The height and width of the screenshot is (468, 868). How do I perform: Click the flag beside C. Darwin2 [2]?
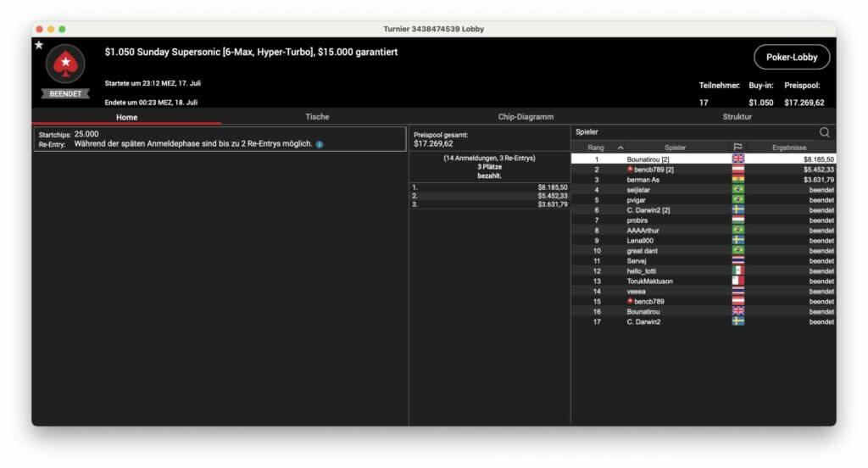tap(738, 210)
